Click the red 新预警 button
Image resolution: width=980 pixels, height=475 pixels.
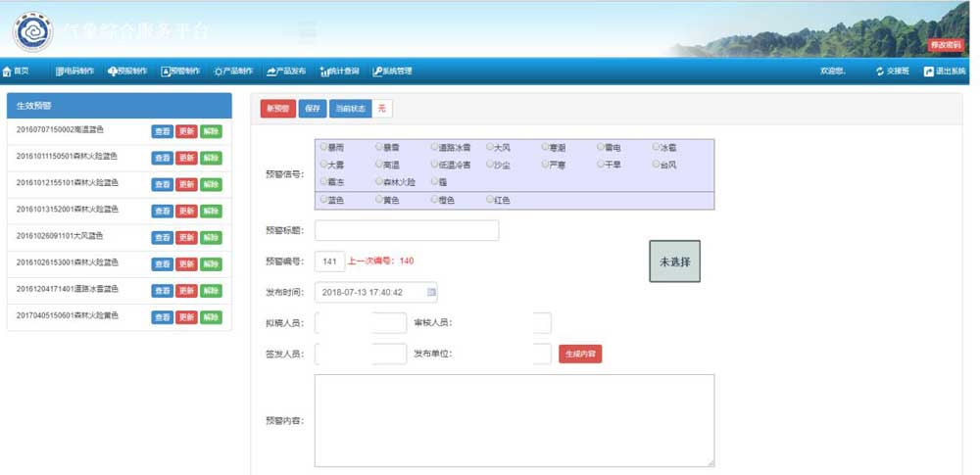[x=277, y=108]
